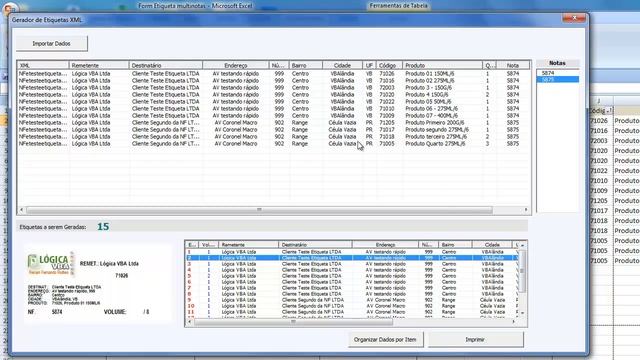The image size is (640, 360).
Task: Select row with Produto 05 50ML/6
Action: 273,101
